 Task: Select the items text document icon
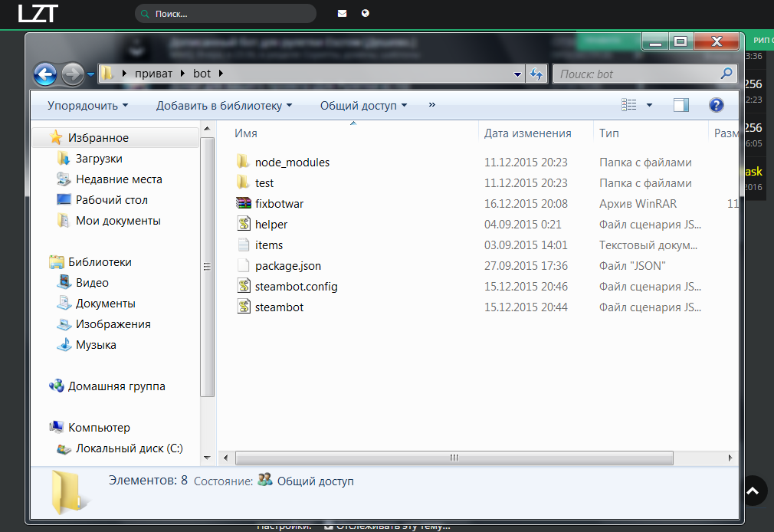click(x=244, y=245)
